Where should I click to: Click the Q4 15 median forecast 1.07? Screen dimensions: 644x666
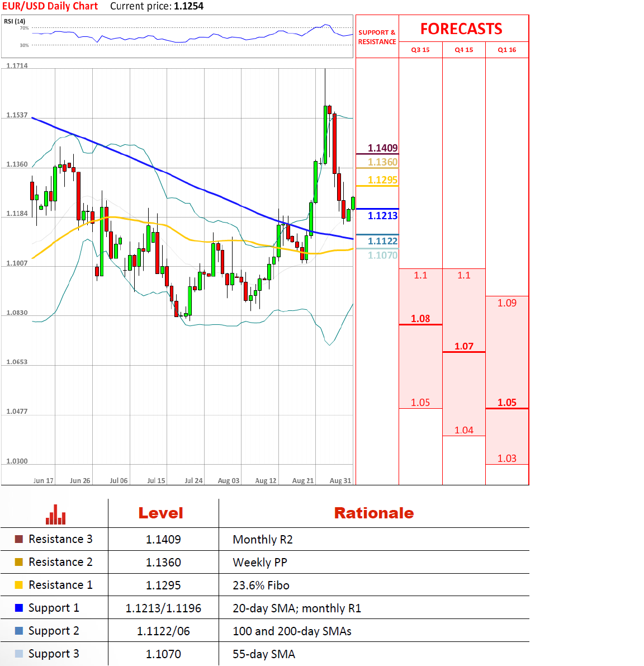point(463,346)
